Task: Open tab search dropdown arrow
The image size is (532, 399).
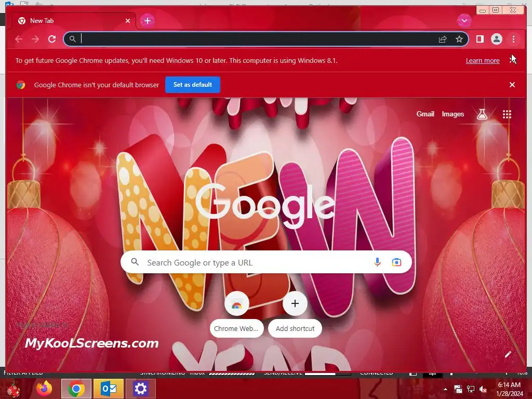Action: coord(464,21)
